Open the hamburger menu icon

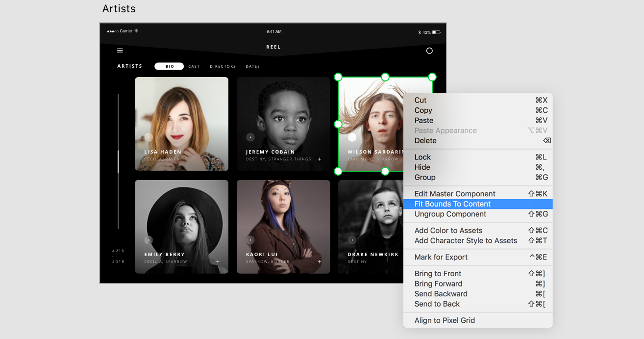[120, 51]
